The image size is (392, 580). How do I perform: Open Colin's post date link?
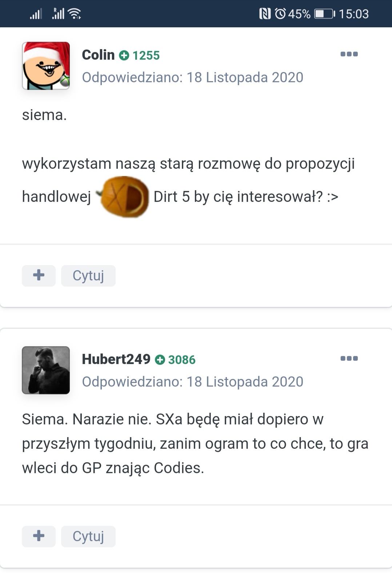pyautogui.click(x=192, y=77)
